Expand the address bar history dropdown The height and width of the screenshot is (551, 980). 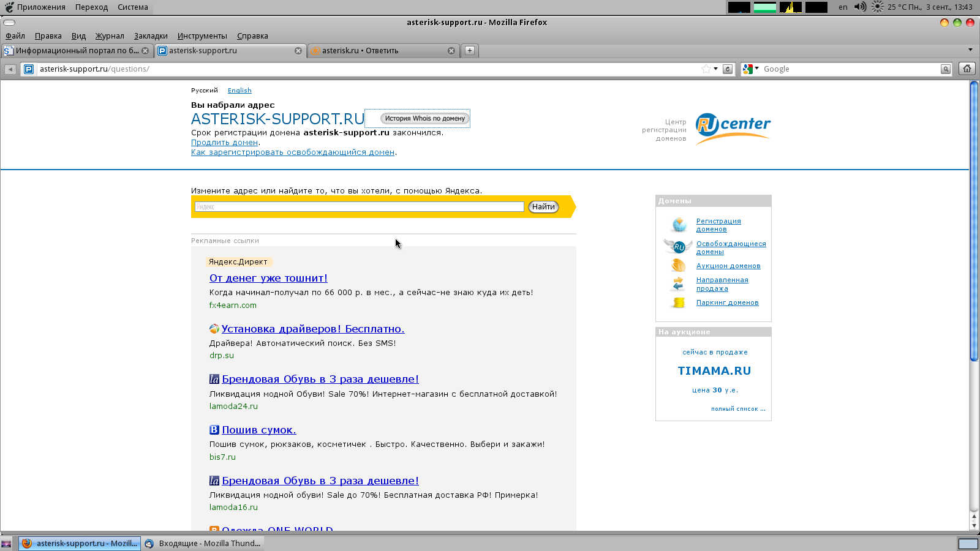[x=716, y=69]
